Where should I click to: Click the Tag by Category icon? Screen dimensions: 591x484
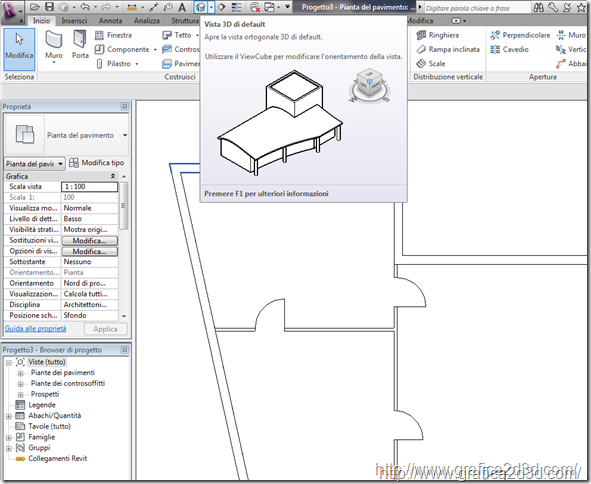pyautogui.click(x=168, y=7)
